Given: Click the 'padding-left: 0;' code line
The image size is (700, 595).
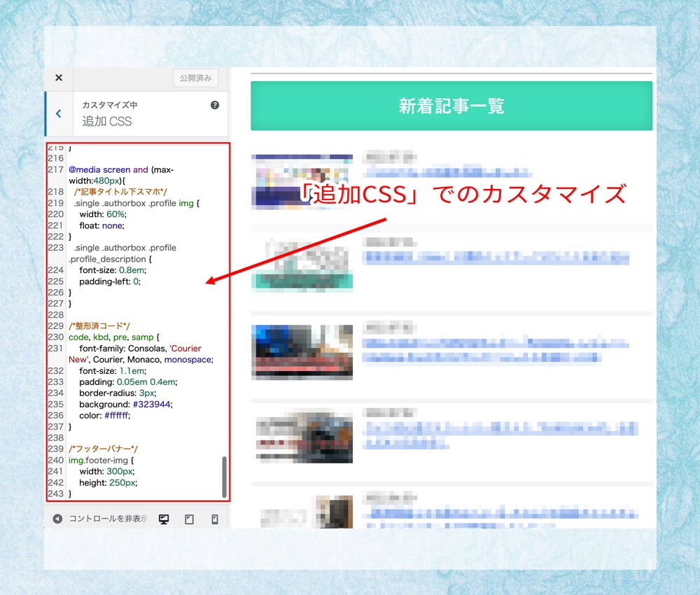Looking at the screenshot, I should (111, 281).
